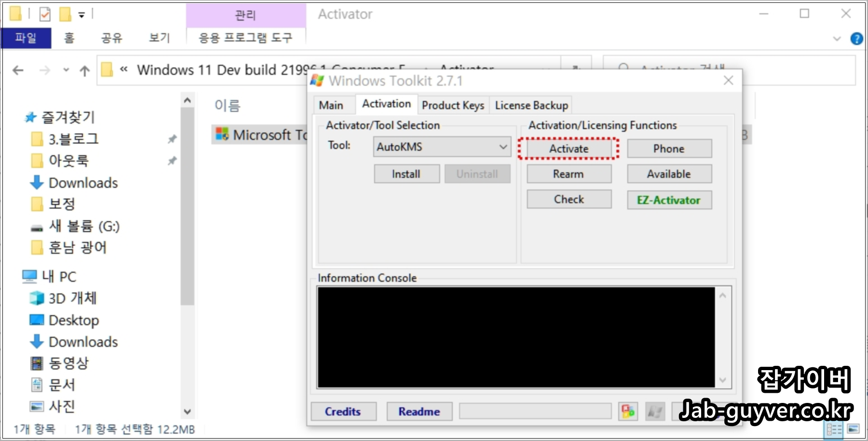Expand the Explorer ribbon chevron
Viewport: 868px width, 441px height.
tap(837, 39)
